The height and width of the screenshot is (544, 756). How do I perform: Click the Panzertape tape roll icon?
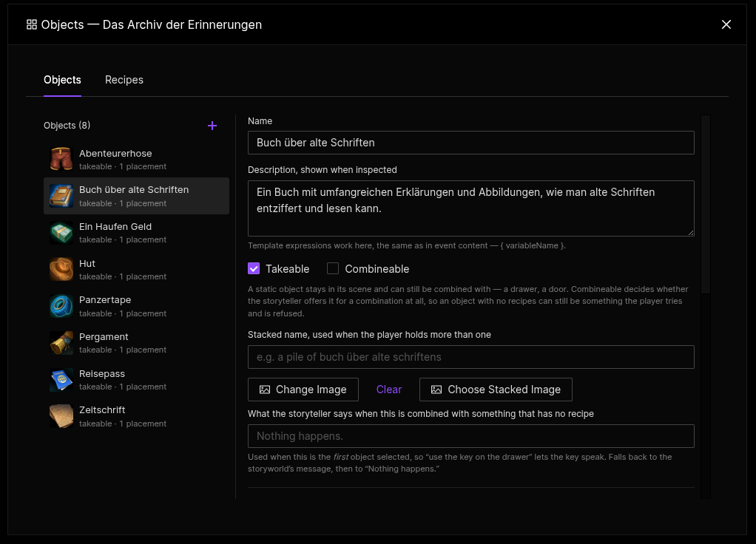61,307
